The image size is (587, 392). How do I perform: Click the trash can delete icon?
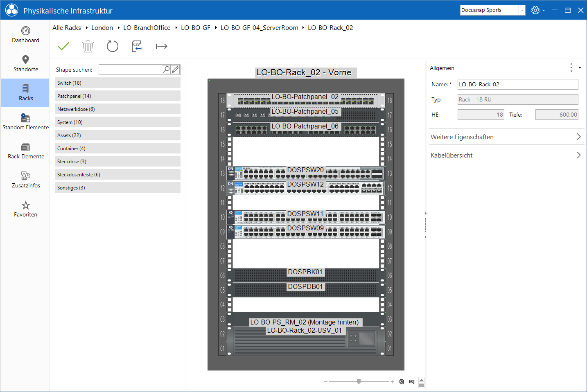coord(88,46)
